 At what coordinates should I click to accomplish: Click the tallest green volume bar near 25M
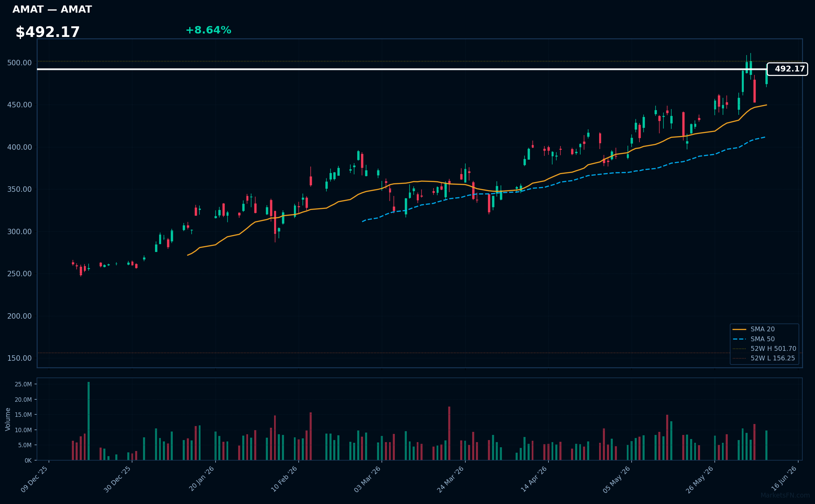[x=89, y=421]
